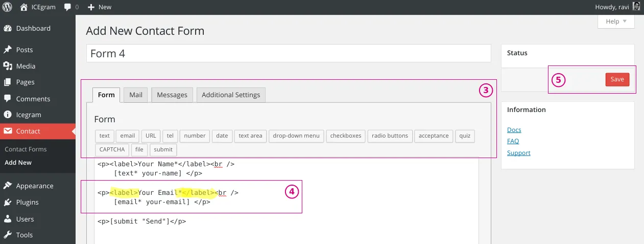This screenshot has height=244, width=644.
Task: Open the FAQ link
Action: tap(513, 141)
